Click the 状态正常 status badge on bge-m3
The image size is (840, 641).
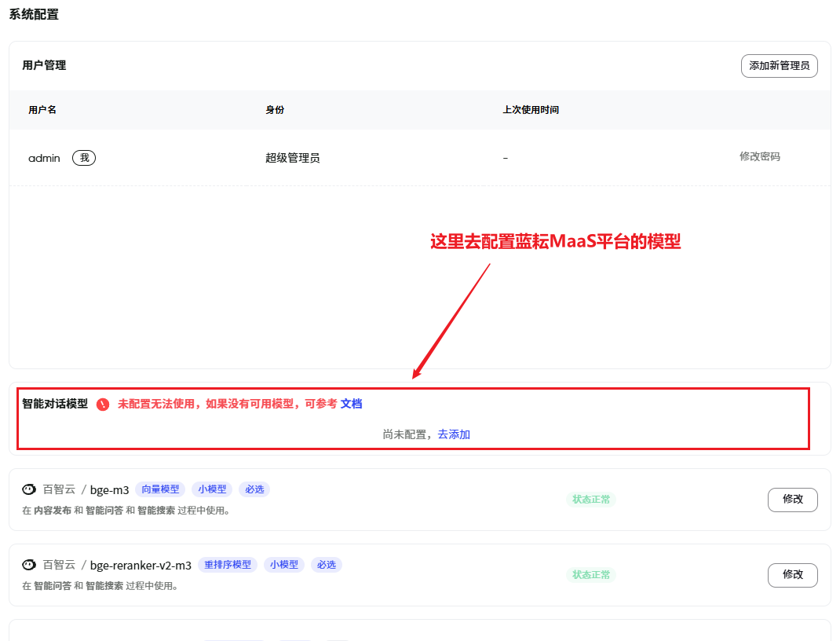point(591,499)
